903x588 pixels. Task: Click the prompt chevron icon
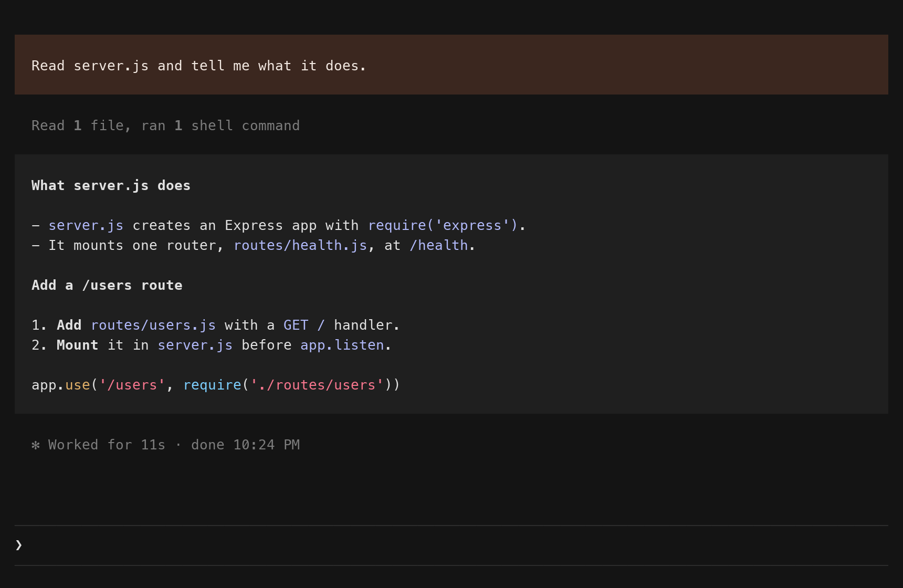click(x=19, y=545)
